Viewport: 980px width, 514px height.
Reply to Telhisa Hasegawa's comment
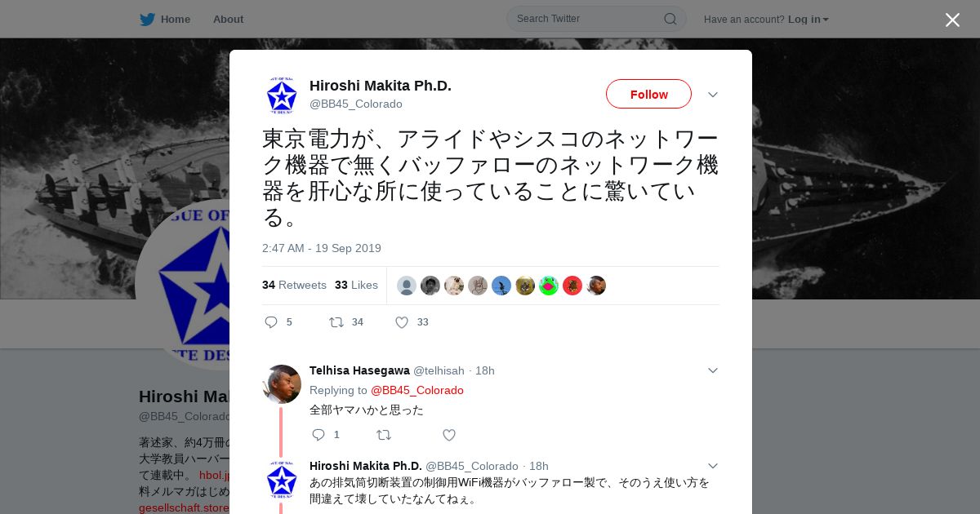coord(318,435)
